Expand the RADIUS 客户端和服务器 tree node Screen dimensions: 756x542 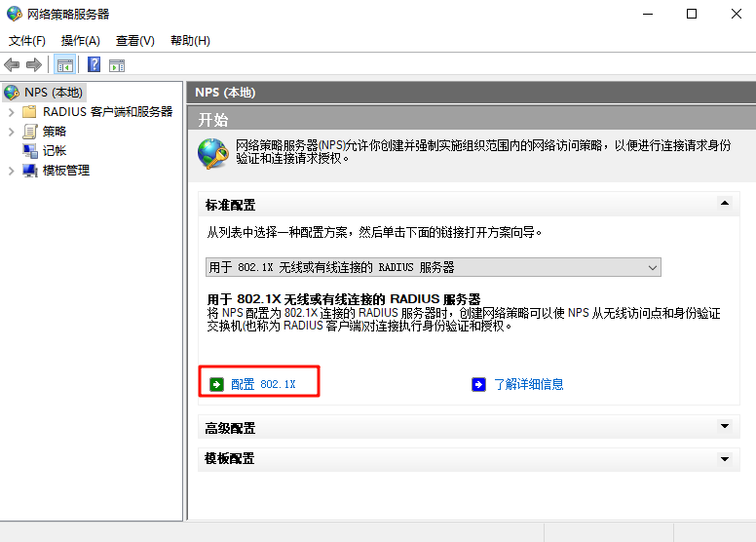[x=11, y=112]
